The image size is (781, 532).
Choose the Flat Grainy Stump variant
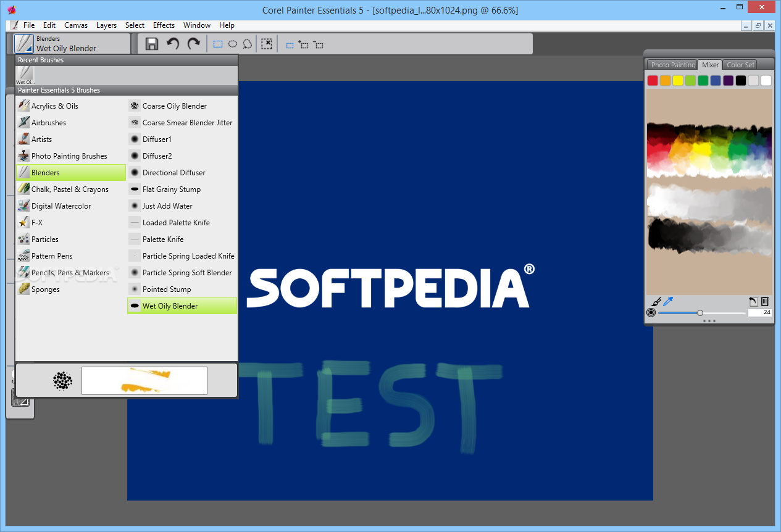[182, 189]
